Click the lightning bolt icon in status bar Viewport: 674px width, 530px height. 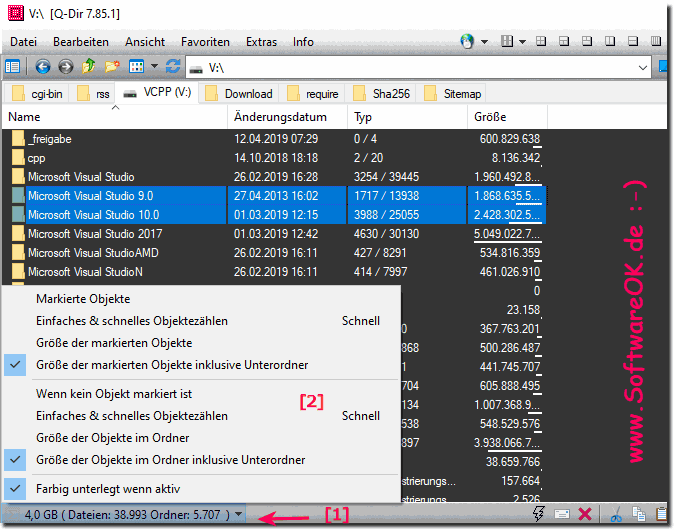pos(539,514)
